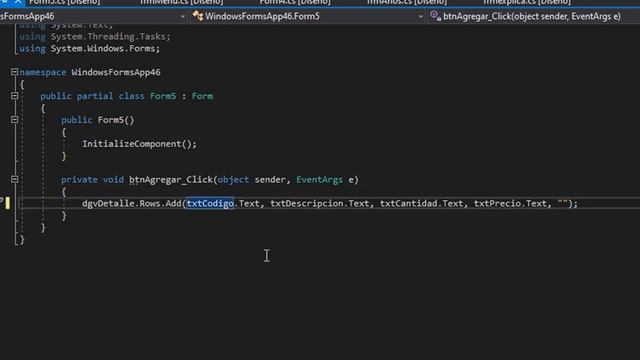Click the partial keyword
Screen dimensions: 640x360
click(95, 96)
